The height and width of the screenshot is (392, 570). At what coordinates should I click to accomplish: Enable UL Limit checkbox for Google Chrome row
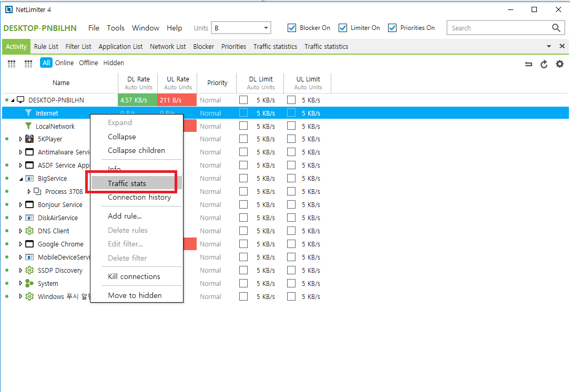pyautogui.click(x=291, y=244)
